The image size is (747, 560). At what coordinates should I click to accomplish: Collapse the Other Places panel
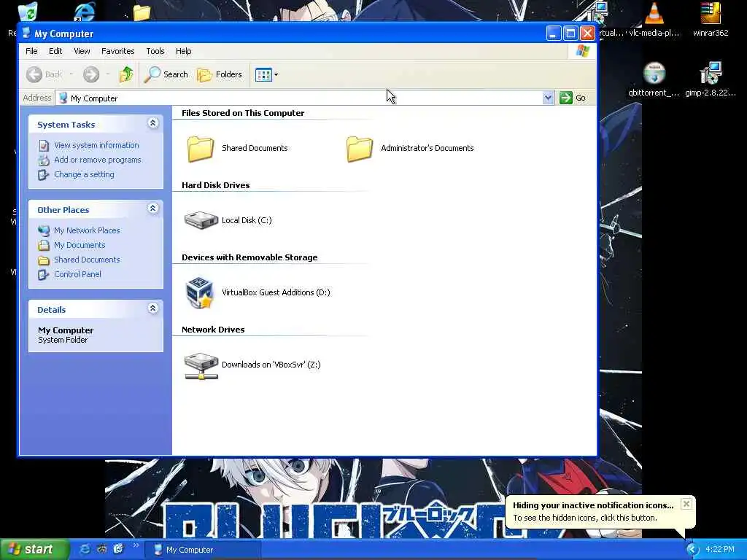[153, 208]
